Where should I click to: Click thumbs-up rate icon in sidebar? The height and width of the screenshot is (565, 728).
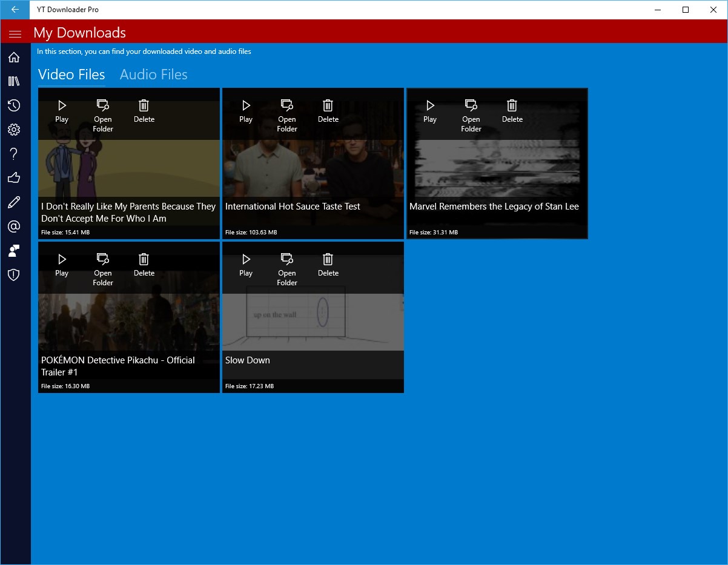pyautogui.click(x=14, y=178)
